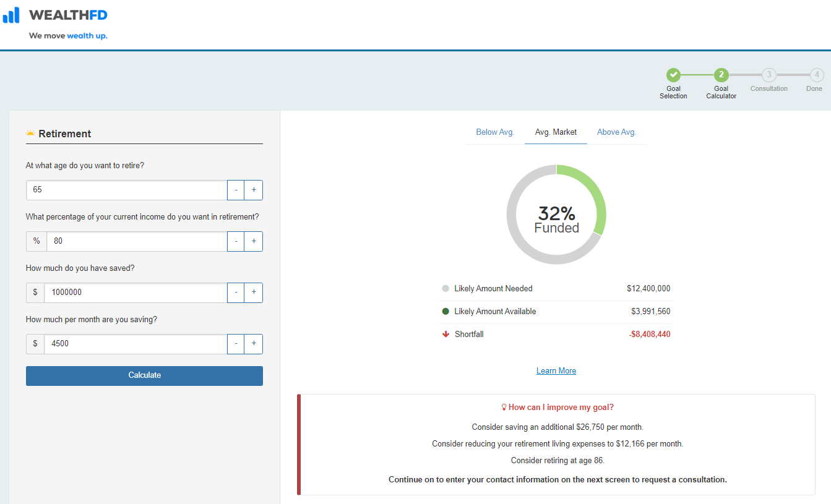Image resolution: width=831 pixels, height=504 pixels.
Task: Decrease retirement age with minus button
Action: pyautogui.click(x=236, y=190)
